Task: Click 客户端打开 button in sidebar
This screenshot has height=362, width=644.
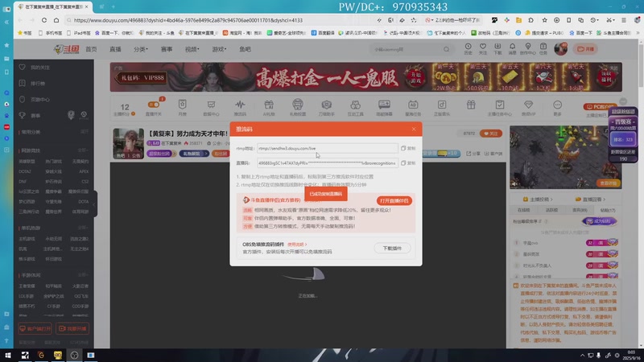Action: [x=35, y=328]
